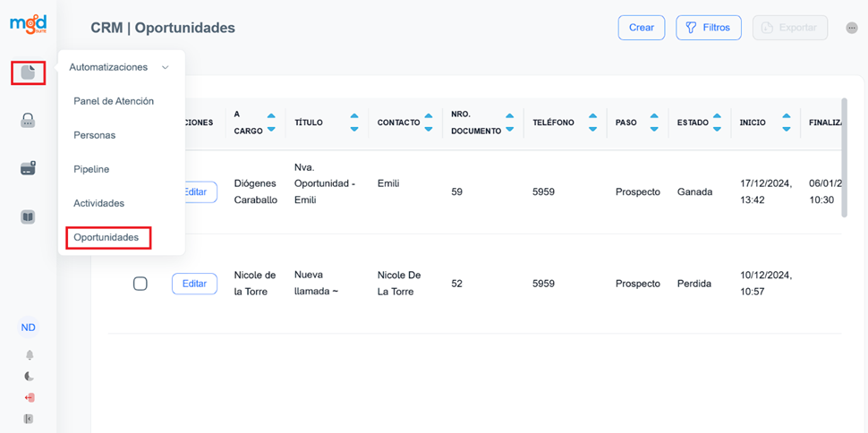Open the three-dots more options button
The image size is (868, 433).
[x=851, y=28]
